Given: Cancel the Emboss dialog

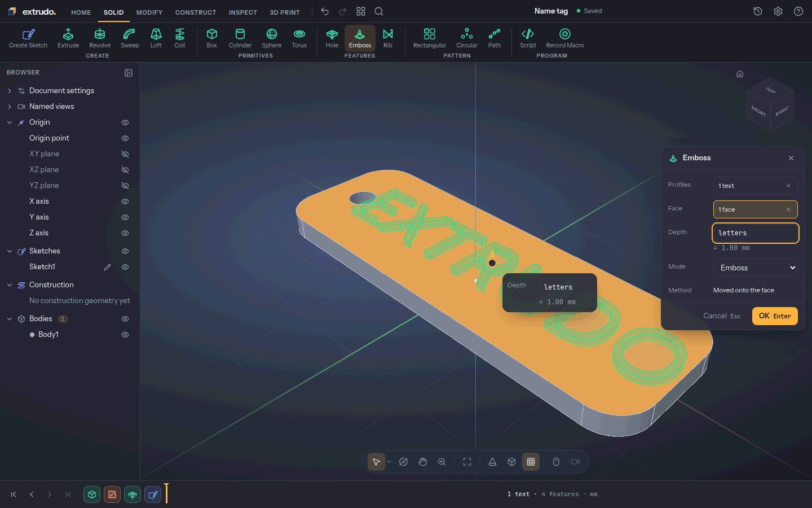Looking at the screenshot, I should [722, 316].
